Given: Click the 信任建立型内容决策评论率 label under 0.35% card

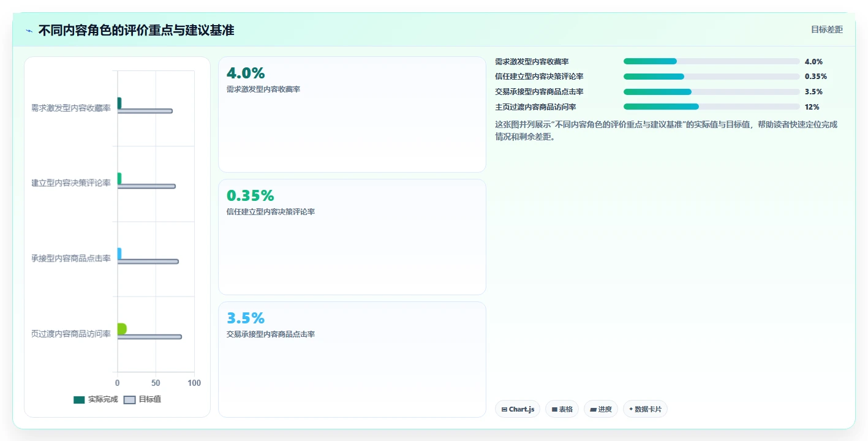Looking at the screenshot, I should click(271, 212).
